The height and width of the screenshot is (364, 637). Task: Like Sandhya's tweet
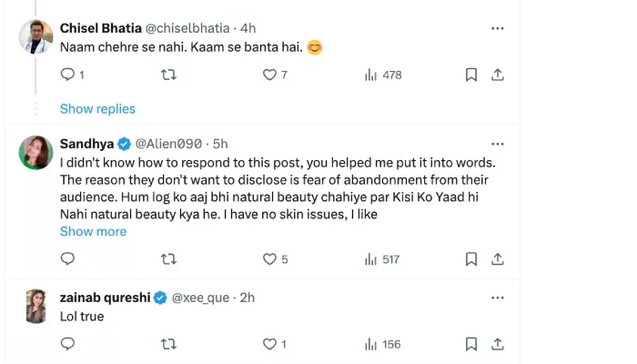click(269, 259)
